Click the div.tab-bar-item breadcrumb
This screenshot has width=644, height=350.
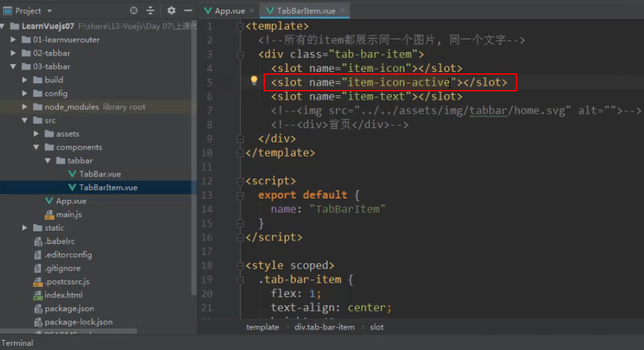tap(324, 327)
